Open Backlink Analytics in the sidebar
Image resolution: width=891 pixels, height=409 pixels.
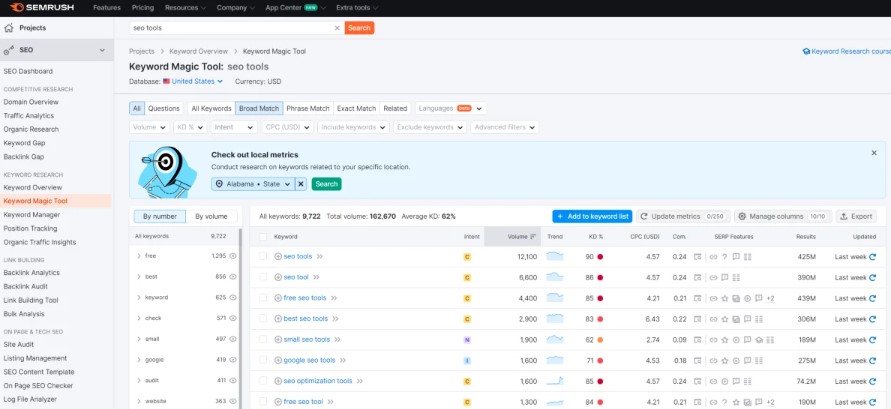point(31,272)
